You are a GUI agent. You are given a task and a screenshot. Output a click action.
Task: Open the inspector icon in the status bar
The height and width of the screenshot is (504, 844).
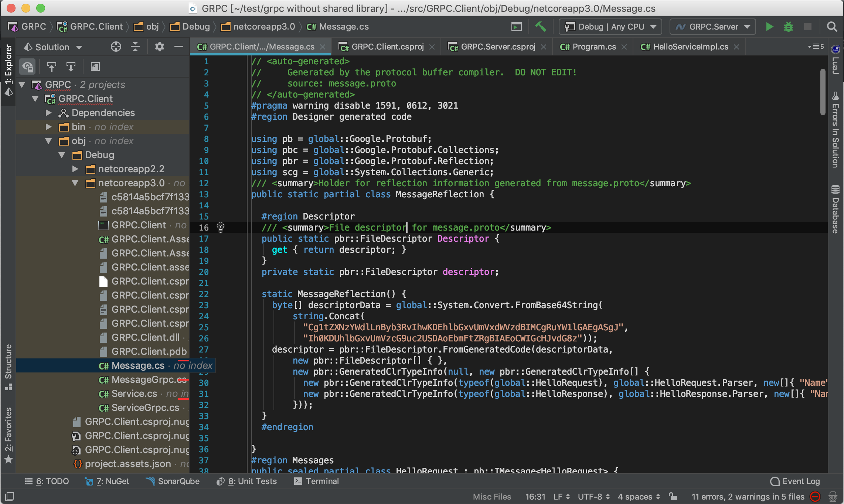coord(833,496)
